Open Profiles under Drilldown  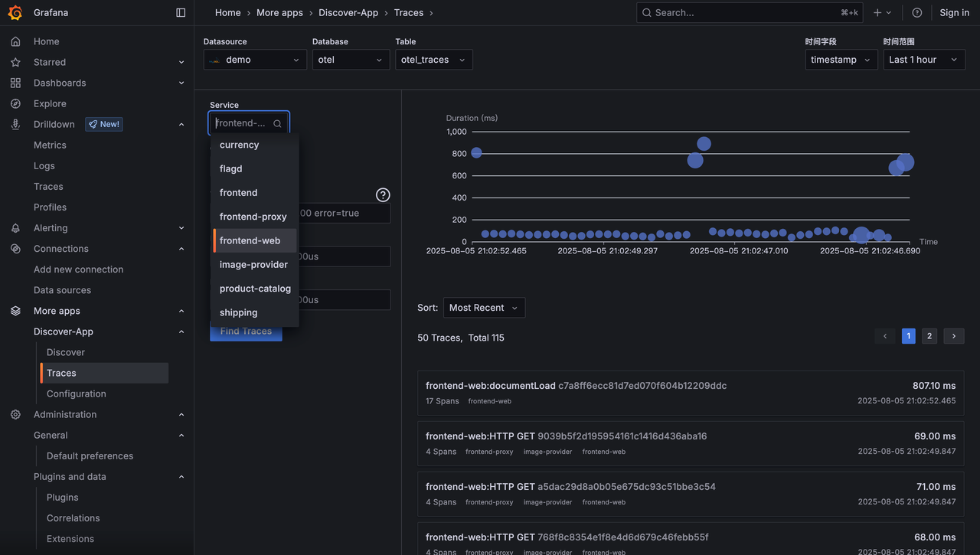click(x=50, y=207)
